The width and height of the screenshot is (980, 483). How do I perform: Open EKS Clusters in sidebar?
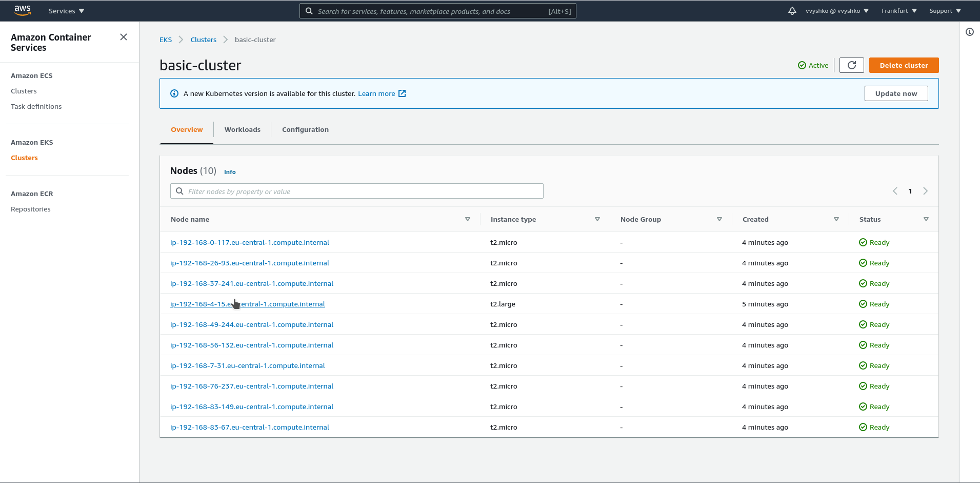[24, 158]
